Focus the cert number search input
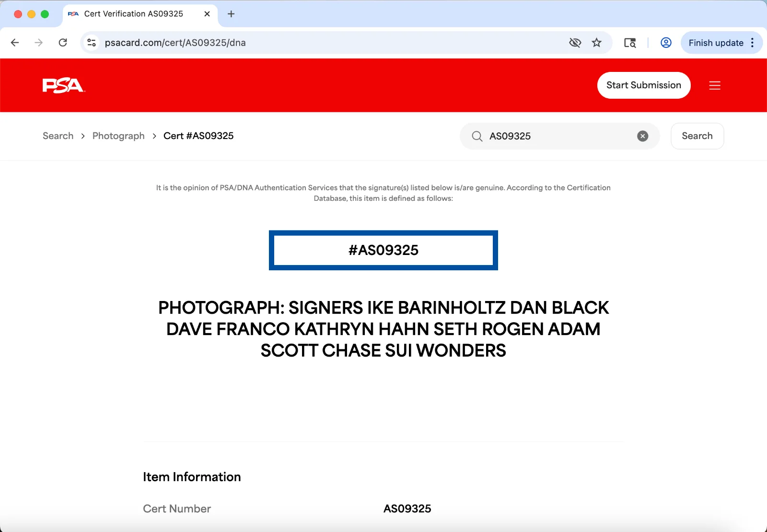 pos(560,136)
